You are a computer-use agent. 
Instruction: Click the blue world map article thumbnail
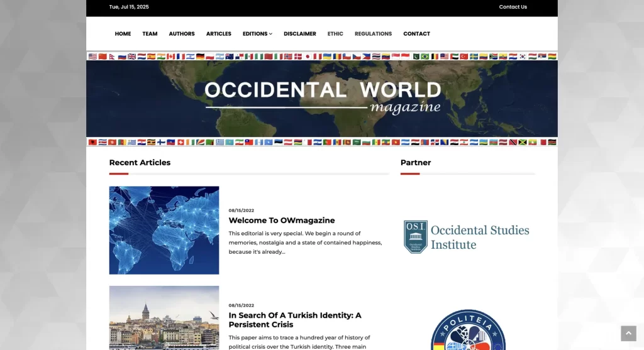(164, 230)
